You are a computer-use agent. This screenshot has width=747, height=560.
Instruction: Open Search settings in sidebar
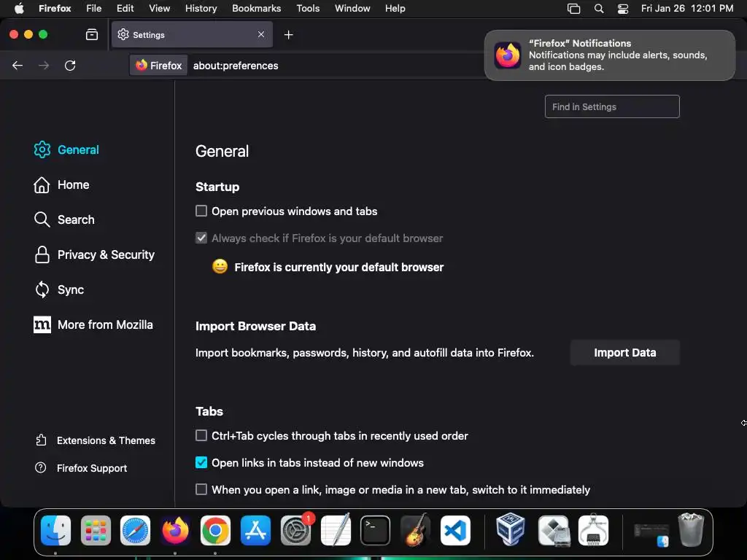point(64,219)
